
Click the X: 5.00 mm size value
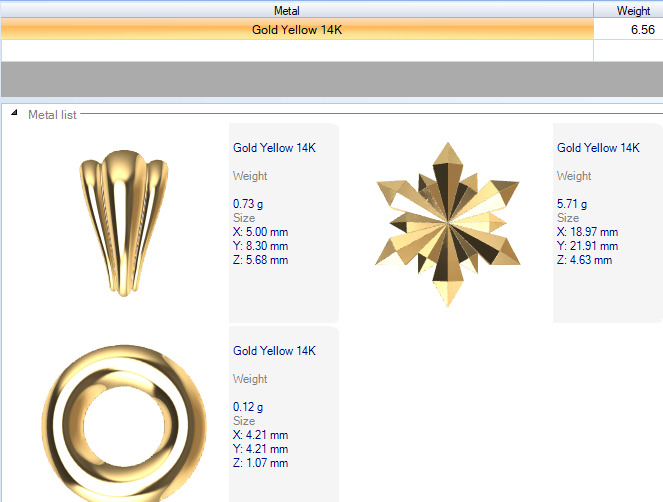coord(260,232)
